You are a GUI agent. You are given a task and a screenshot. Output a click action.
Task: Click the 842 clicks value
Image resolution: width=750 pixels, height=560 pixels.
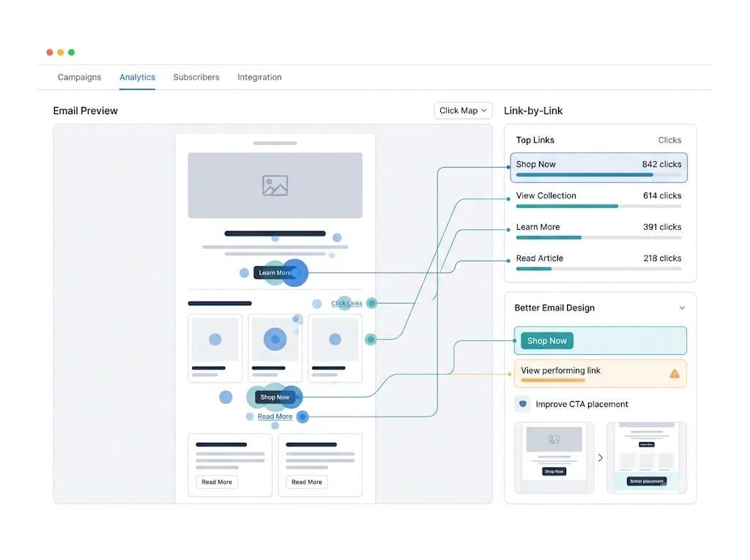[661, 164]
